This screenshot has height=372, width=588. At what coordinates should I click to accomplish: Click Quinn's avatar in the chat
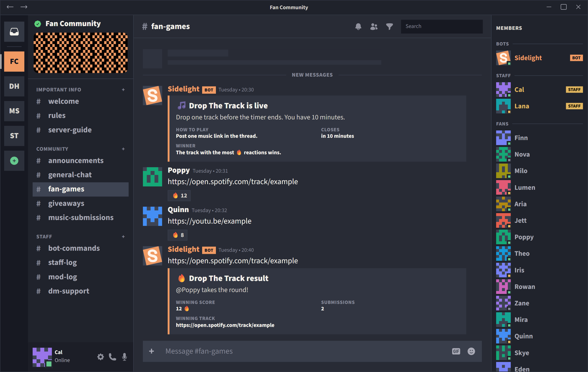pos(152,216)
